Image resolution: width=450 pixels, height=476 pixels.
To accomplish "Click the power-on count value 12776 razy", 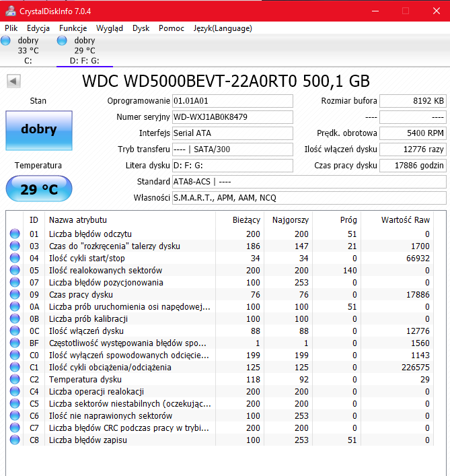I will [x=413, y=149].
